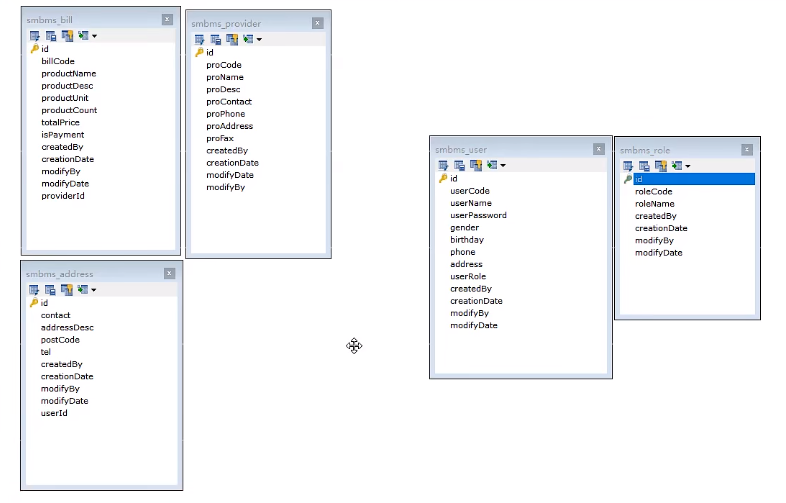Open foreign key relationships icon in smbms_address
Viewport: 786px width, 503px height.
coord(67,289)
